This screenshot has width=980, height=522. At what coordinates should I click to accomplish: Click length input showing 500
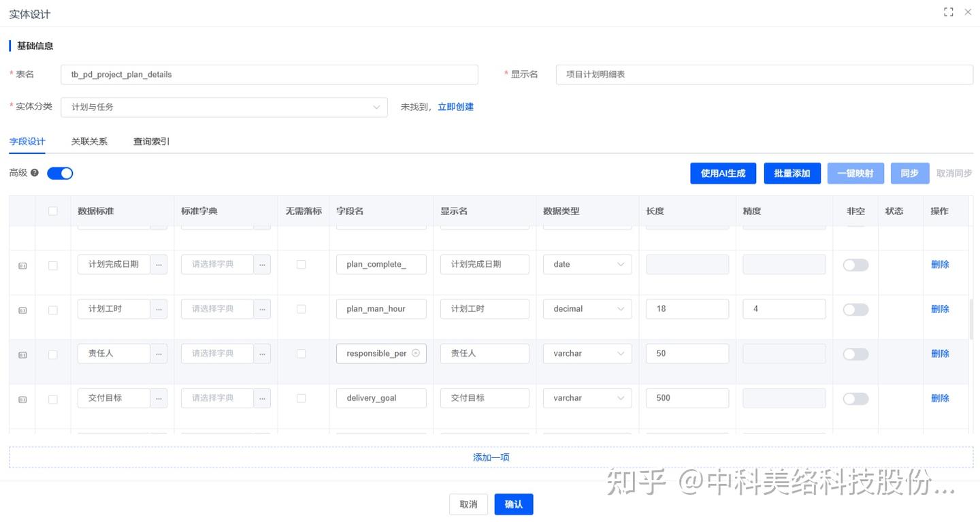pyautogui.click(x=687, y=398)
